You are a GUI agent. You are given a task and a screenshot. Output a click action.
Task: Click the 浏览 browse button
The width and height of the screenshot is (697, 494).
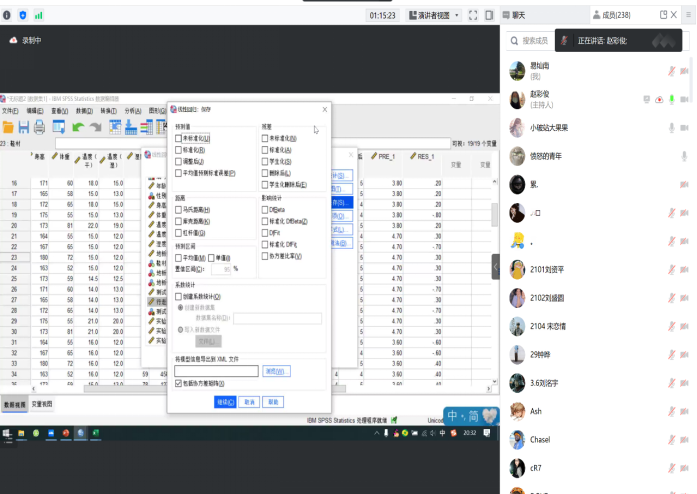pyautogui.click(x=276, y=371)
